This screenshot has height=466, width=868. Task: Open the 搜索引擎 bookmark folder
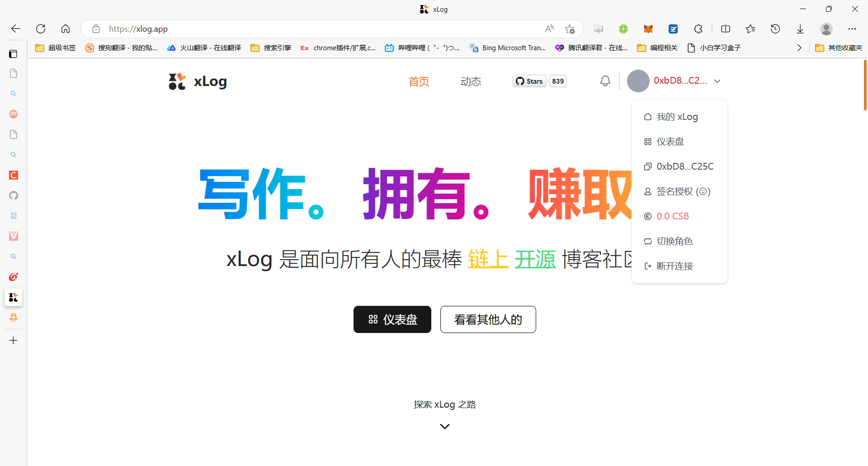[x=271, y=48]
